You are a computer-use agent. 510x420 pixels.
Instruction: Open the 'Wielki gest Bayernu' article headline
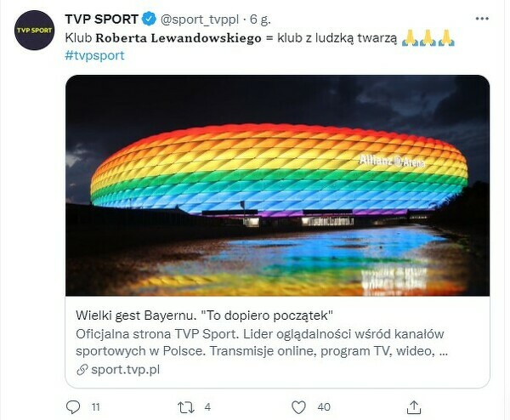pyautogui.click(x=205, y=315)
